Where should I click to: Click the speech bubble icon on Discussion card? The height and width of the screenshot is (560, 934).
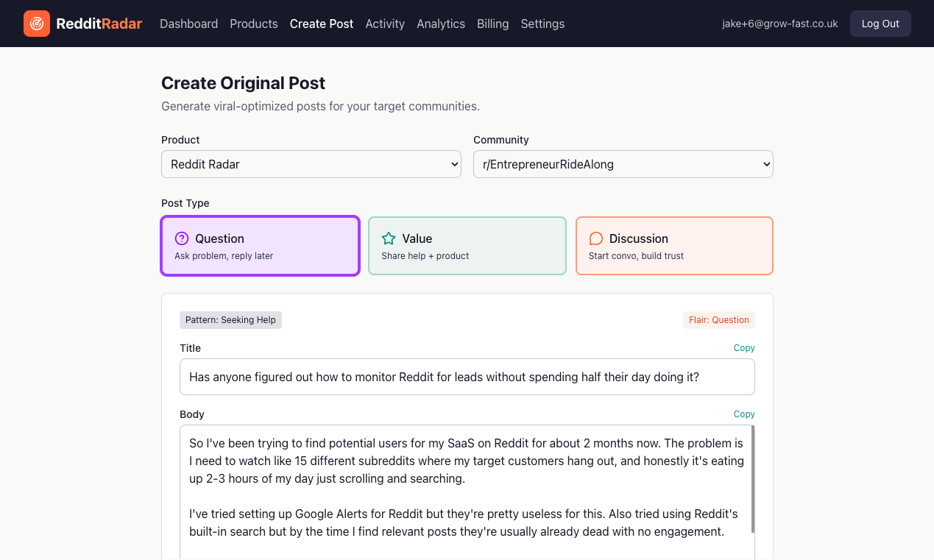click(x=595, y=238)
